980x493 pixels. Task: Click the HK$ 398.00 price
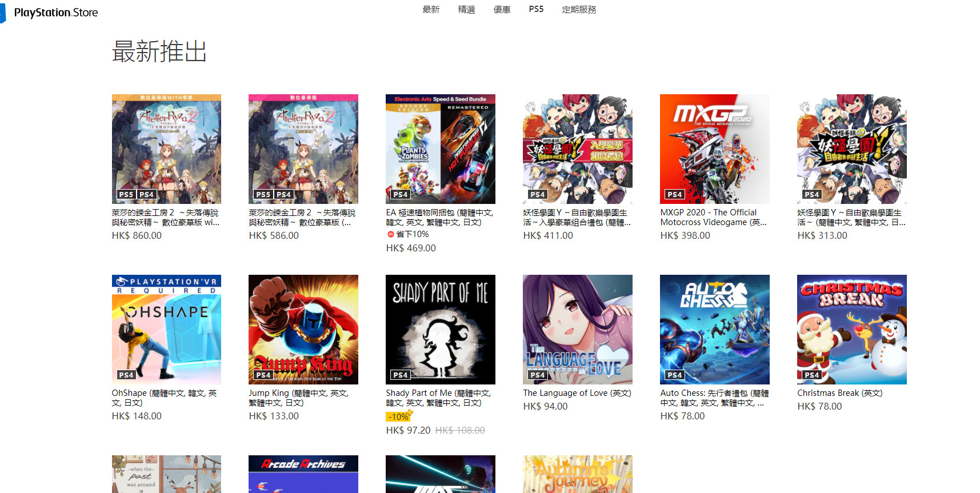point(685,235)
